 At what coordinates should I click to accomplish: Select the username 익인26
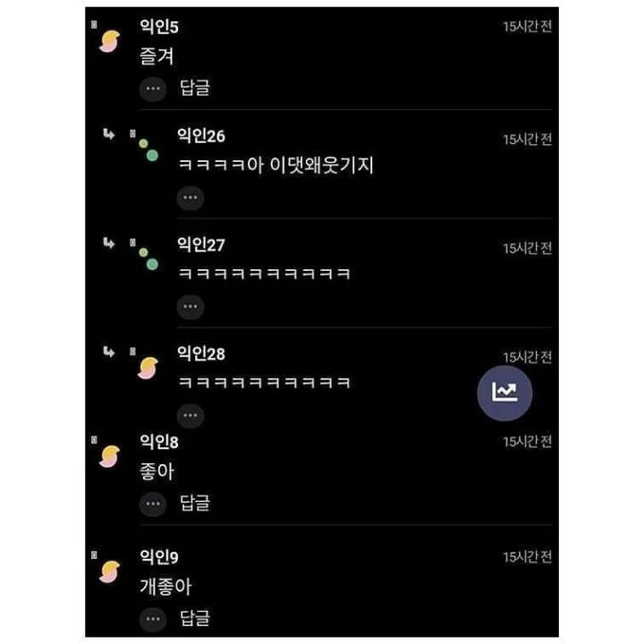click(201, 136)
